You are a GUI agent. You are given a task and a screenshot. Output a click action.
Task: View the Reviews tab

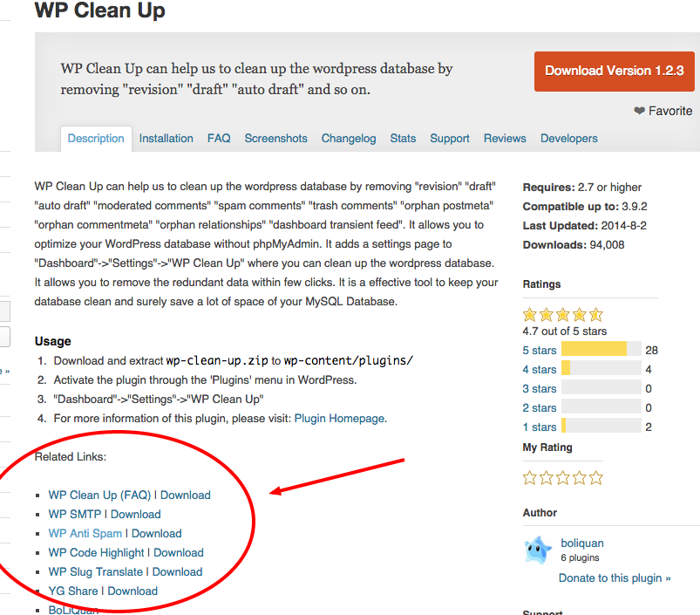point(505,139)
